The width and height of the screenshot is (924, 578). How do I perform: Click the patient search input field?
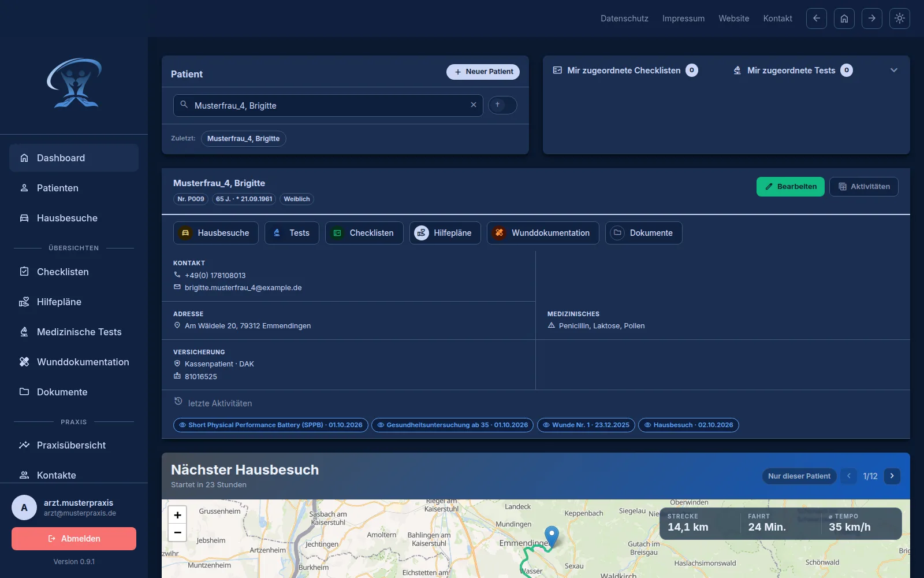tap(328, 105)
